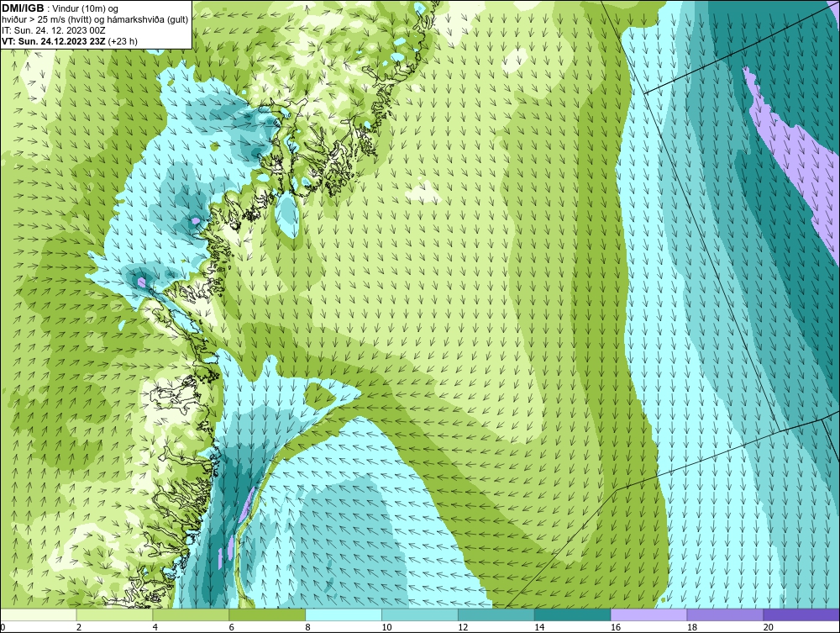840x633 pixels.
Task: Click the 10–12 m/s legend swatch
Action: pos(419,615)
